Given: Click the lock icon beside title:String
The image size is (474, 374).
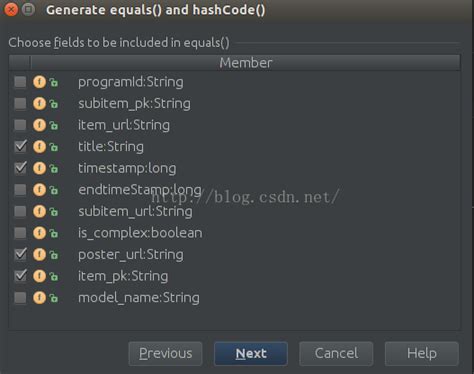Looking at the screenshot, I should click(x=54, y=147).
